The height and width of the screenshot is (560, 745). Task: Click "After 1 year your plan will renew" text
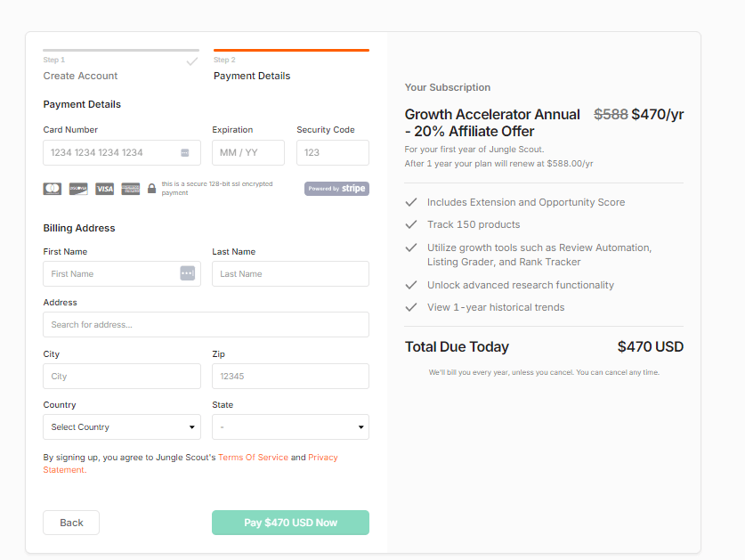pos(498,164)
